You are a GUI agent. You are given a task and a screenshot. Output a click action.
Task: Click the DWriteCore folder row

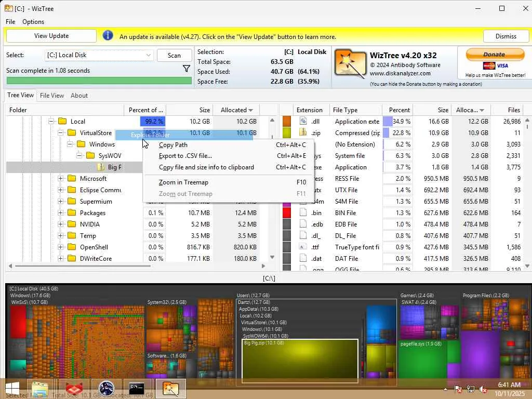tap(133, 259)
